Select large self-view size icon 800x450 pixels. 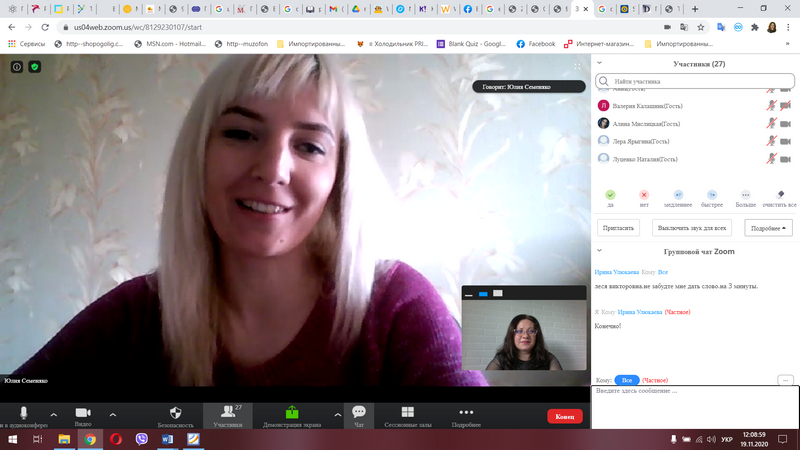click(x=498, y=293)
